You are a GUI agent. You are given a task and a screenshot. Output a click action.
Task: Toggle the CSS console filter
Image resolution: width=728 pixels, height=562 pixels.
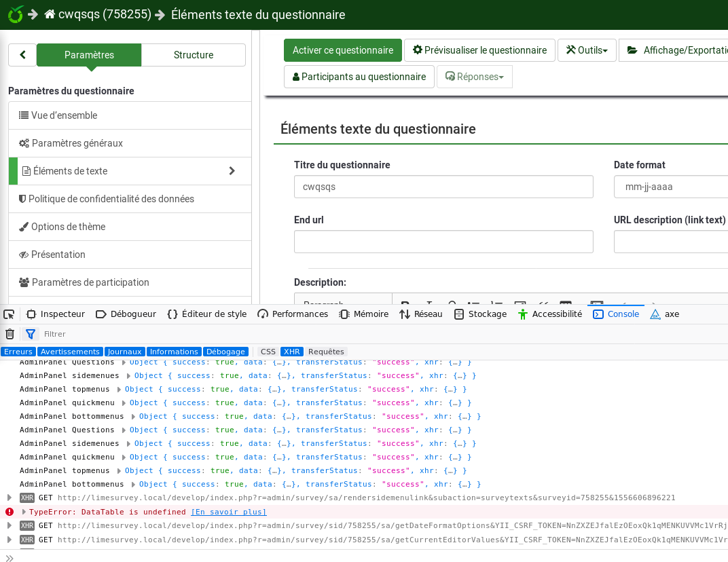[268, 352]
